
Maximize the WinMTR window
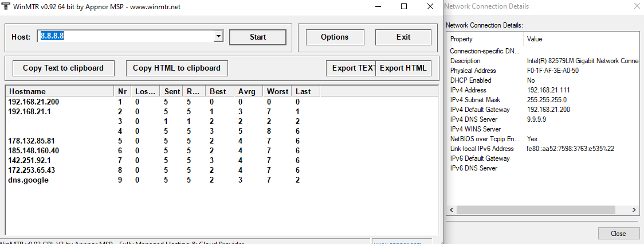point(404,6)
